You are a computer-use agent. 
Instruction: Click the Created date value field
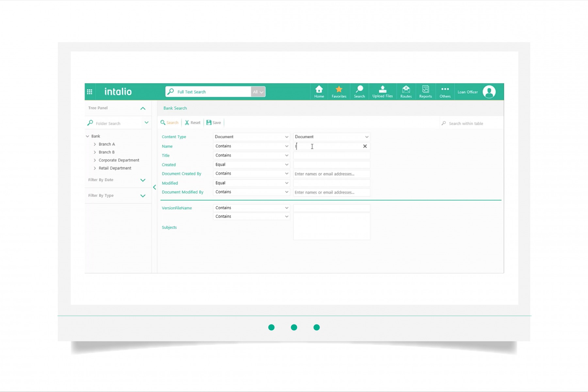[332, 165]
